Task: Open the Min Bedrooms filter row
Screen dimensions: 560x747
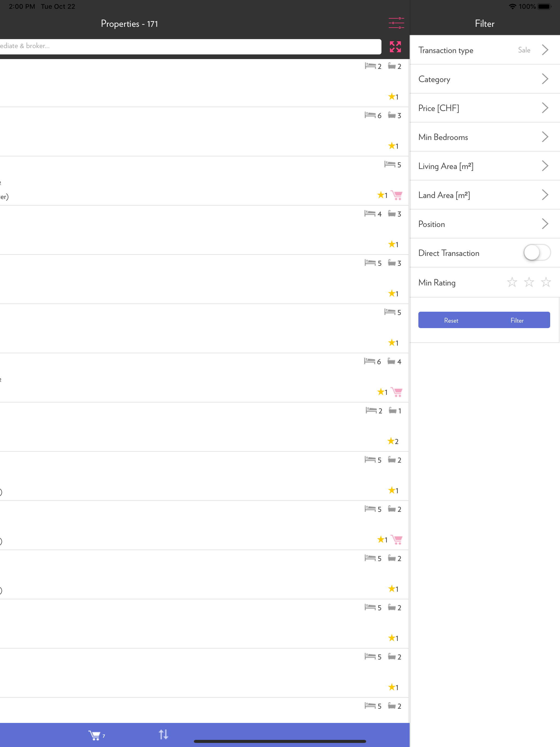Action: click(x=485, y=137)
